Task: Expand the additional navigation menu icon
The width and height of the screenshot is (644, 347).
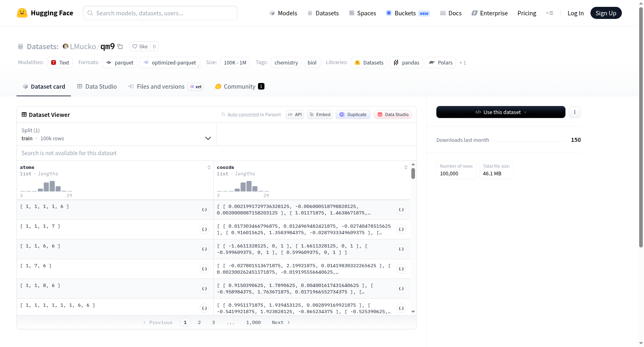Action: click(549, 13)
